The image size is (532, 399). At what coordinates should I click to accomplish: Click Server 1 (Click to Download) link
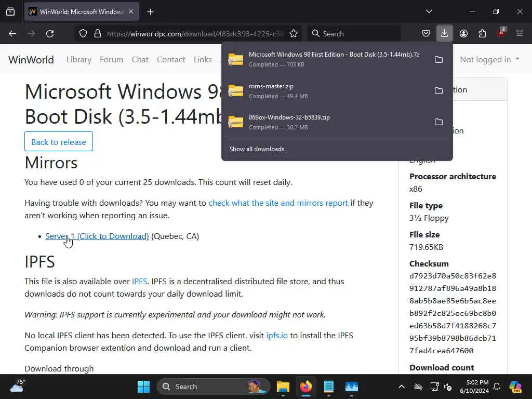[97, 236]
